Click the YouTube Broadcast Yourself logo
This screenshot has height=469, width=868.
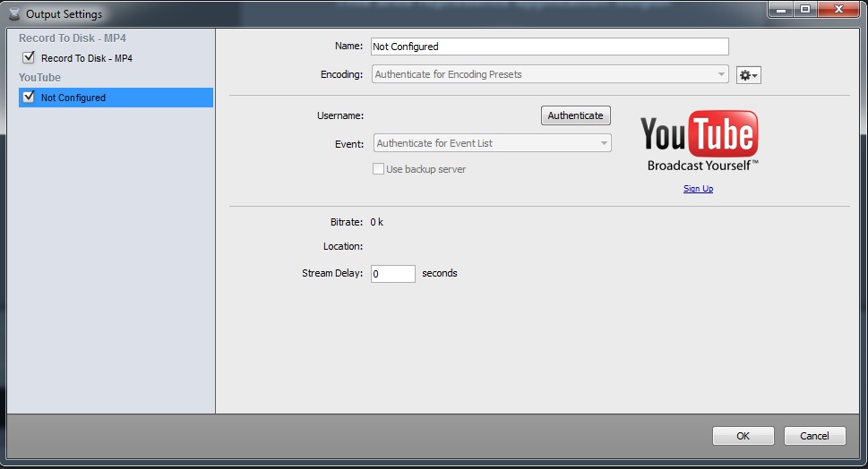click(700, 141)
